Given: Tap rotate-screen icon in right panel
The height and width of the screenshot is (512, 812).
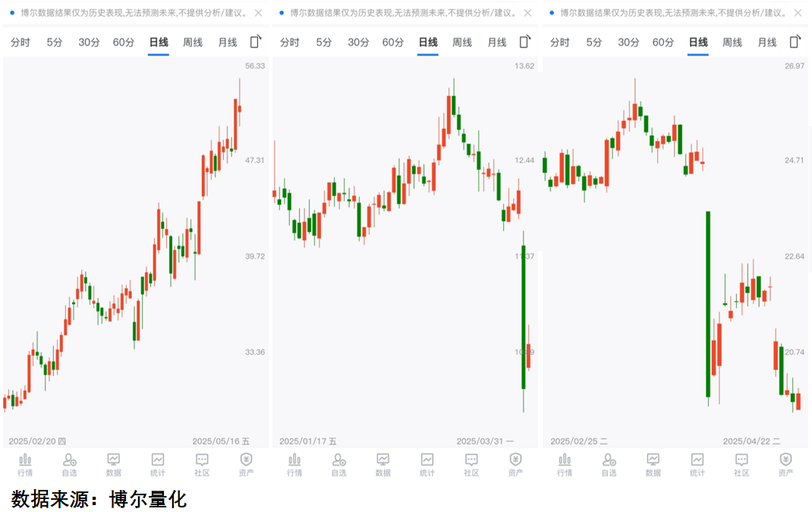Looking at the screenshot, I should tap(795, 42).
